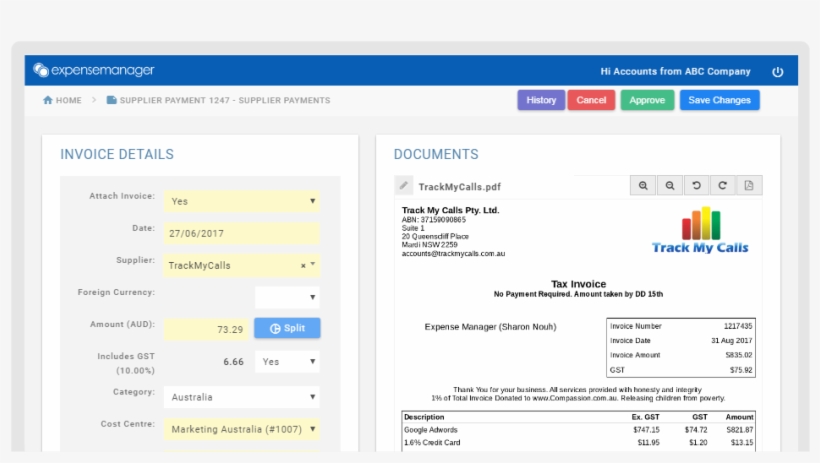The image size is (820, 463).
Task: Click the TrackMyCalls.pdf file name
Action: (460, 187)
